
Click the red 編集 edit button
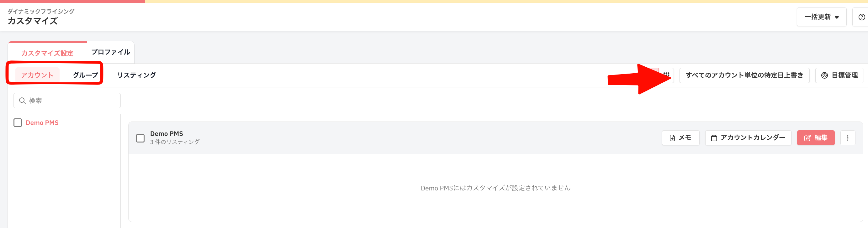coord(816,138)
